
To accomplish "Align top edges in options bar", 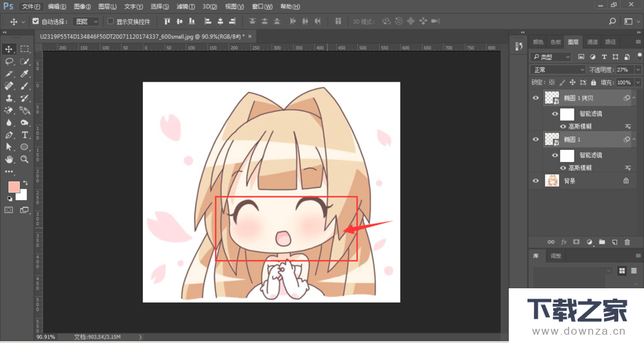I will (167, 21).
